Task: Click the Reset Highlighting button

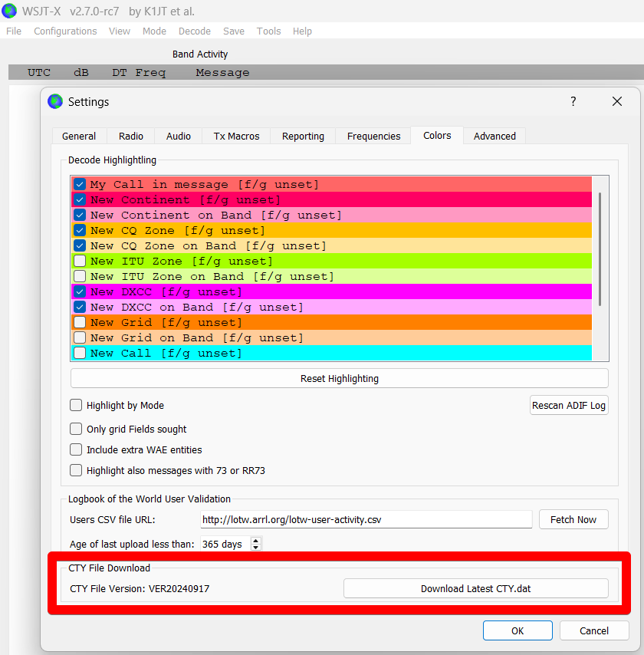Action: 339,378
